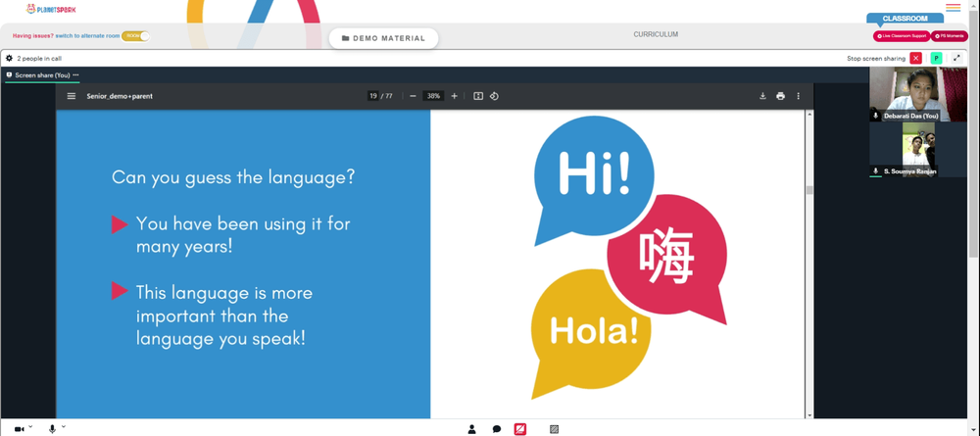The width and height of the screenshot is (980, 436).
Task: Open camera options dropdown arrow
Action: pos(30,426)
